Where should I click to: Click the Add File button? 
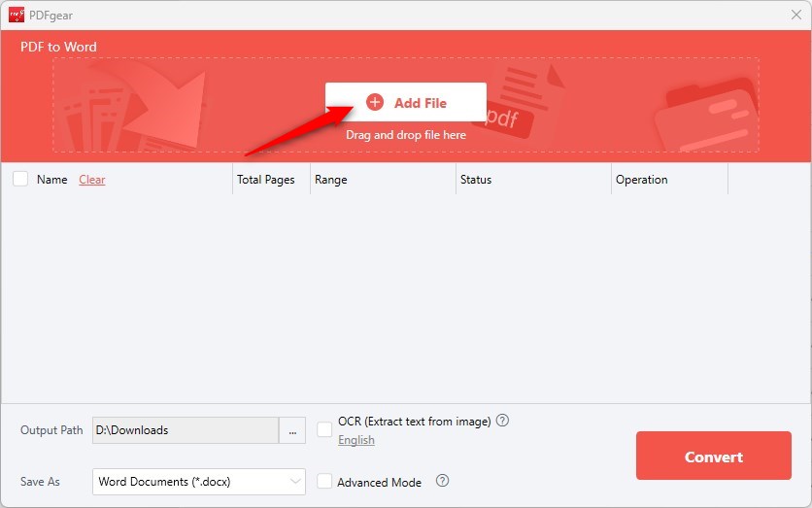405,103
